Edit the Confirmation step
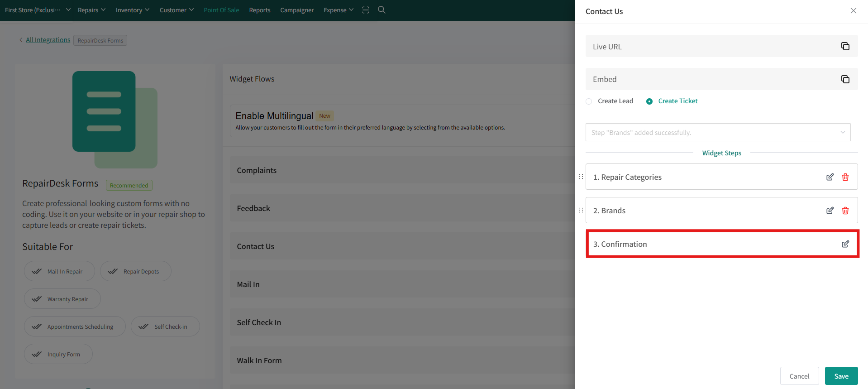This screenshot has width=868, height=389. pyautogui.click(x=845, y=244)
